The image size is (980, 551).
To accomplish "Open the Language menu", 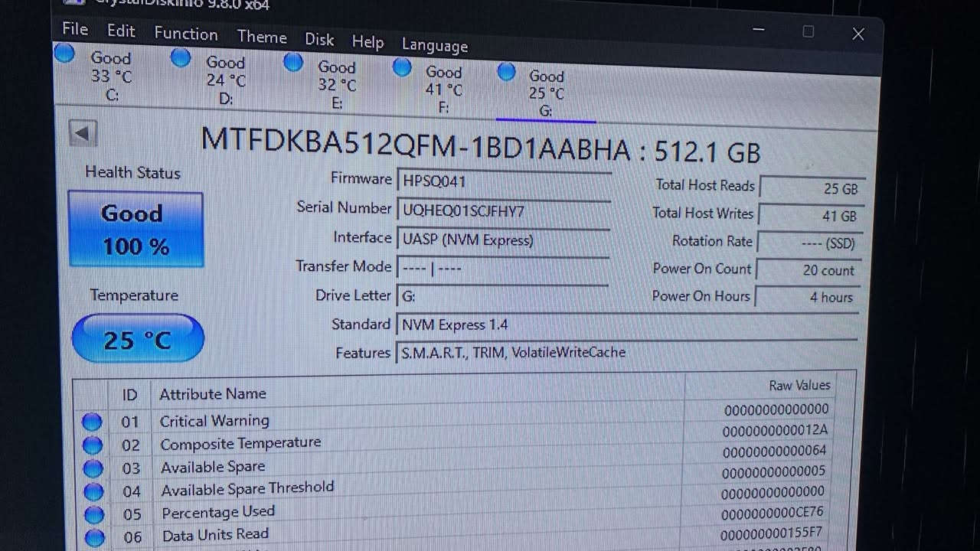I will [434, 46].
